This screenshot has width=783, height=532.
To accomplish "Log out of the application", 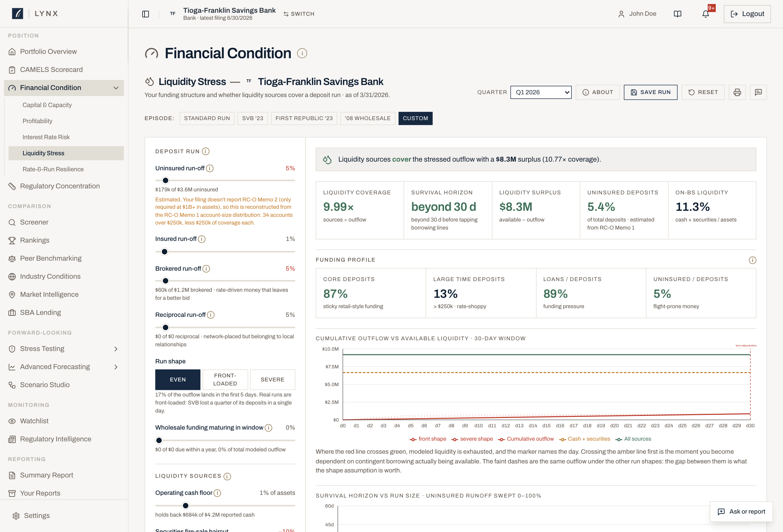I will point(747,14).
